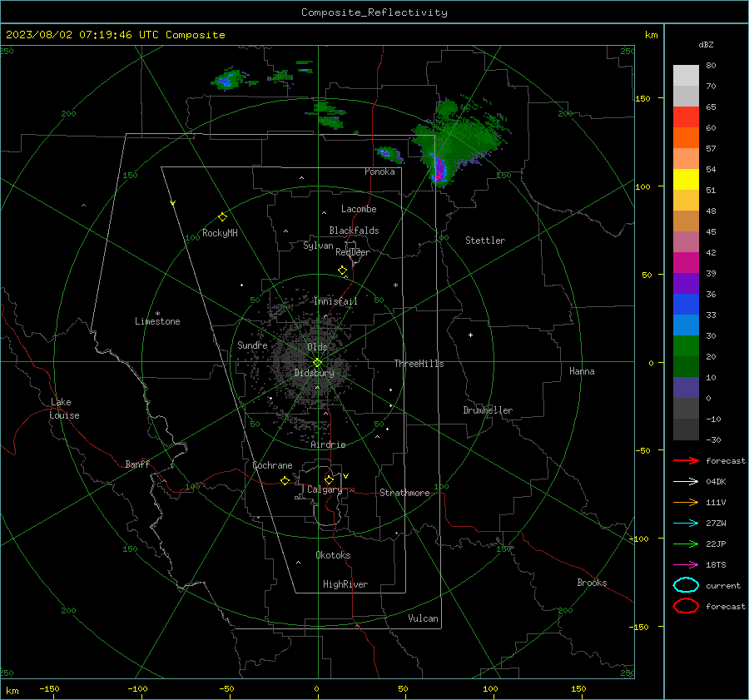Viewport: 749px width, 700px height.
Task: Select the 39 dBZ magenta swatch
Action: pos(686,262)
